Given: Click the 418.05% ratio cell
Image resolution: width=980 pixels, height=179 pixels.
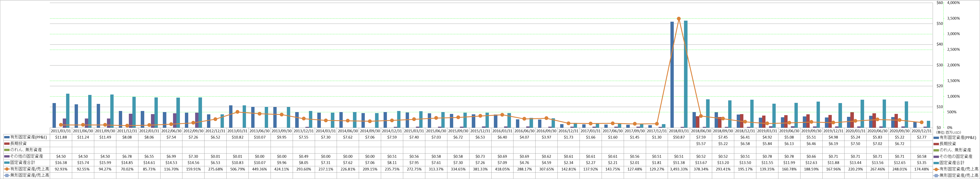Looking at the screenshot, I should tap(502, 169).
